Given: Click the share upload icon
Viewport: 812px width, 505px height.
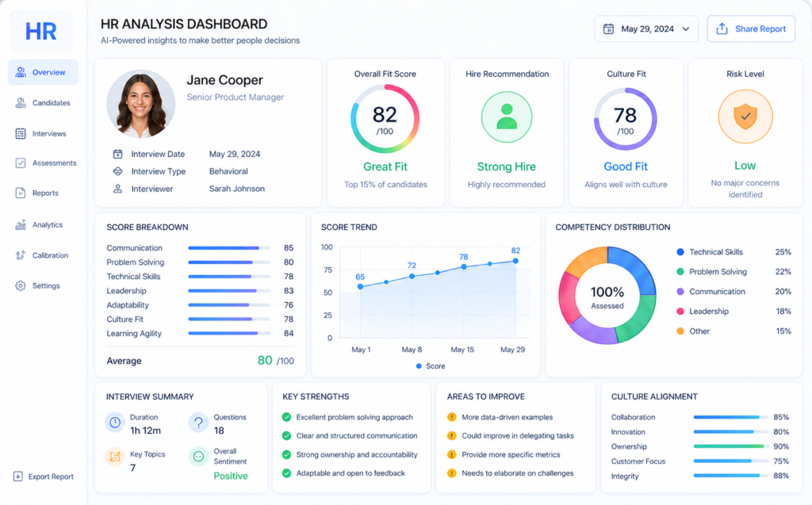Looking at the screenshot, I should pyautogui.click(x=722, y=29).
